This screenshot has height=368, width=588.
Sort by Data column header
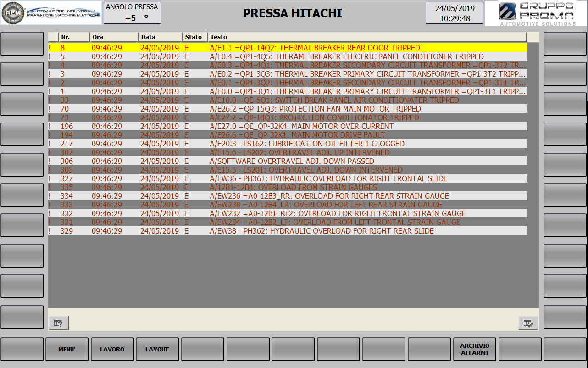point(161,37)
